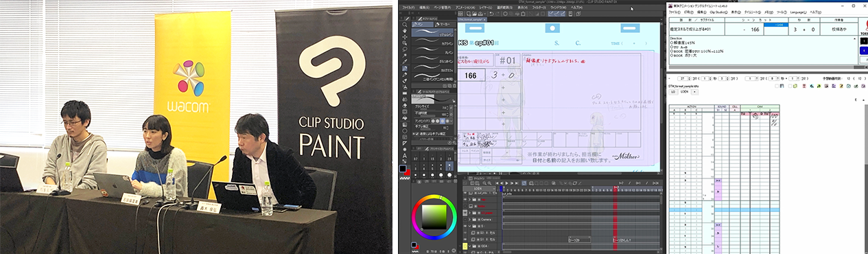The width and height of the screenshot is (868, 254).
Task: Click the undo arrow in command bar
Action: [491, 14]
